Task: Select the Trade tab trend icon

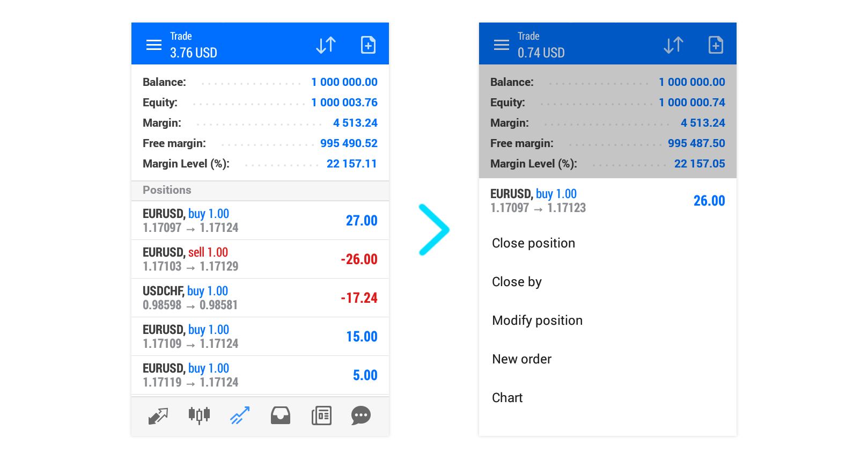Action: pyautogui.click(x=240, y=416)
